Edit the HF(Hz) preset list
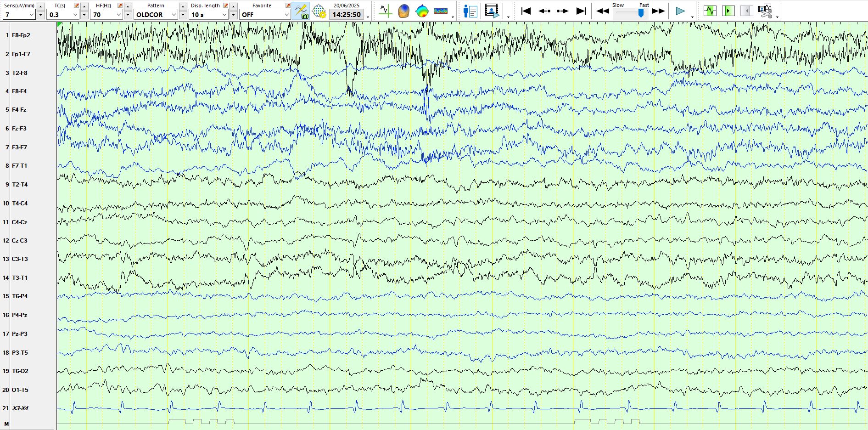The width and height of the screenshot is (868, 430). click(120, 6)
